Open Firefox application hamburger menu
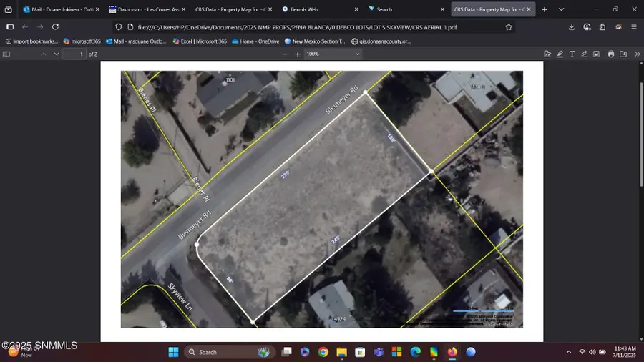Viewport: 644px width, 362px height. tap(634, 27)
